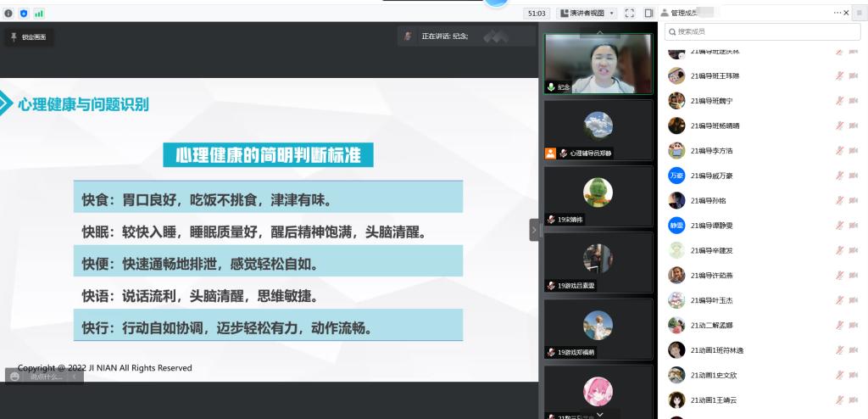Click the pin icon for 锁定画面
Viewport: 868px width, 419px height.
tap(14, 36)
